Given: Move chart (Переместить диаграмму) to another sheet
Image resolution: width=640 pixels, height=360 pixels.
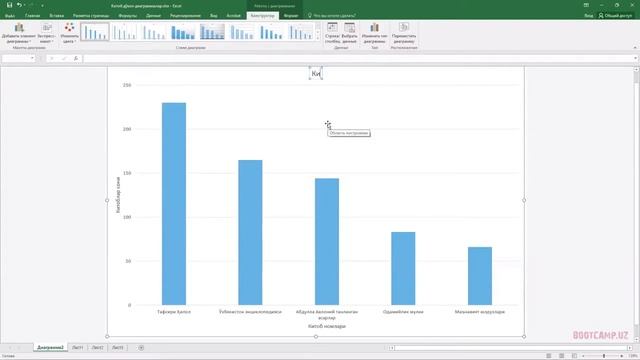Looking at the screenshot, I should [404, 33].
